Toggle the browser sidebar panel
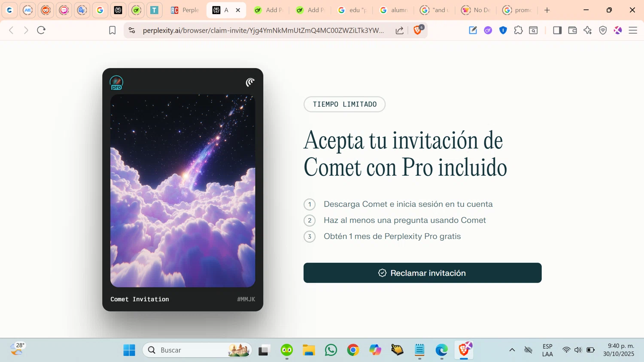The image size is (644, 362). click(x=557, y=30)
